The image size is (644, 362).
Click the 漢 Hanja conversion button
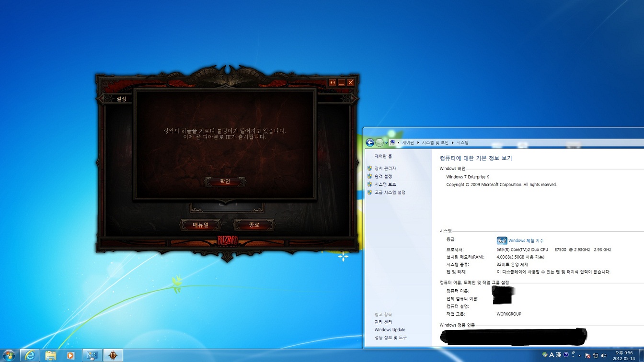(x=558, y=355)
